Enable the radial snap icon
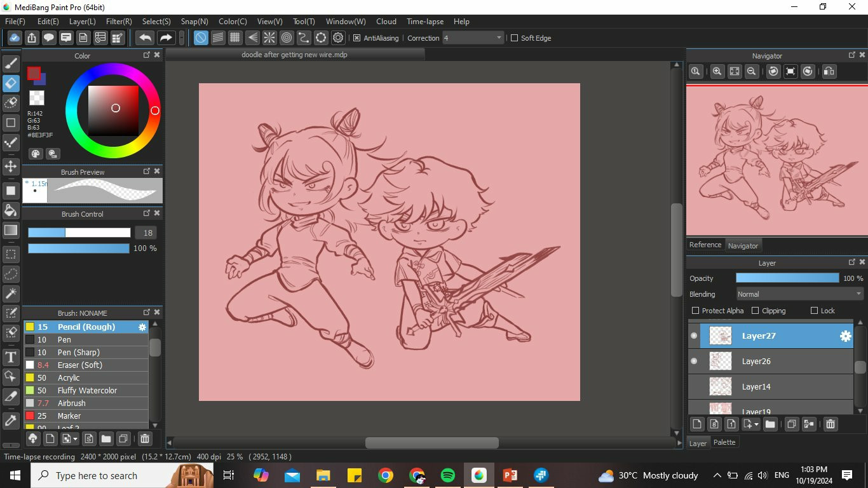This screenshot has width=868, height=488. click(x=269, y=38)
